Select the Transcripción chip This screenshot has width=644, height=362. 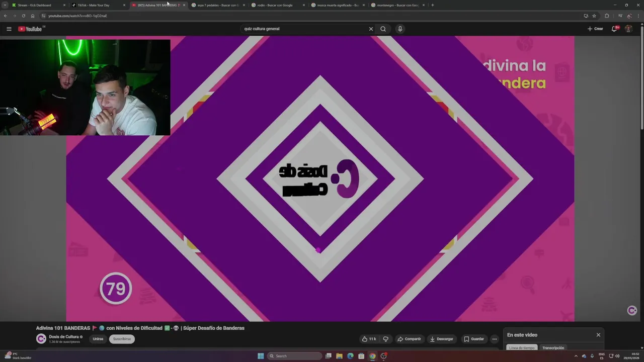click(x=553, y=348)
